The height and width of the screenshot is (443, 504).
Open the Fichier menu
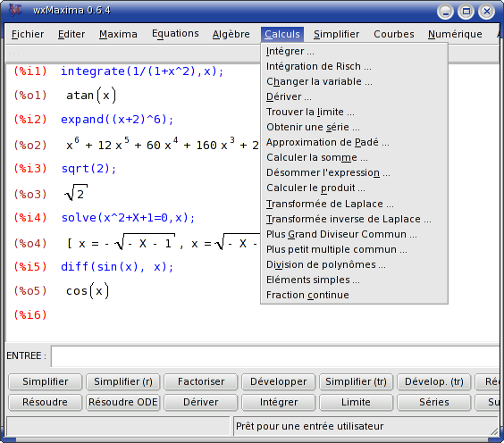coord(28,34)
